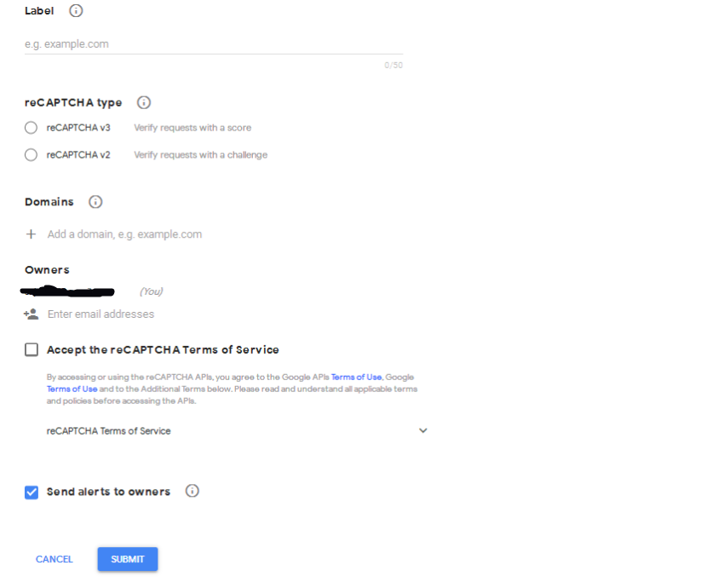Select the reCAPTCHA v3 radio button
This screenshot has width=724, height=588.
[32, 128]
